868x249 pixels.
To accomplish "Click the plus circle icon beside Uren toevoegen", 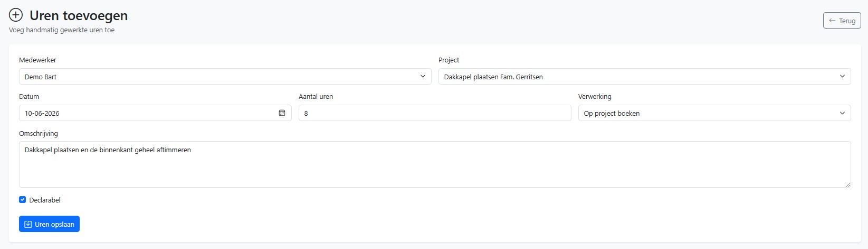I will click(16, 15).
